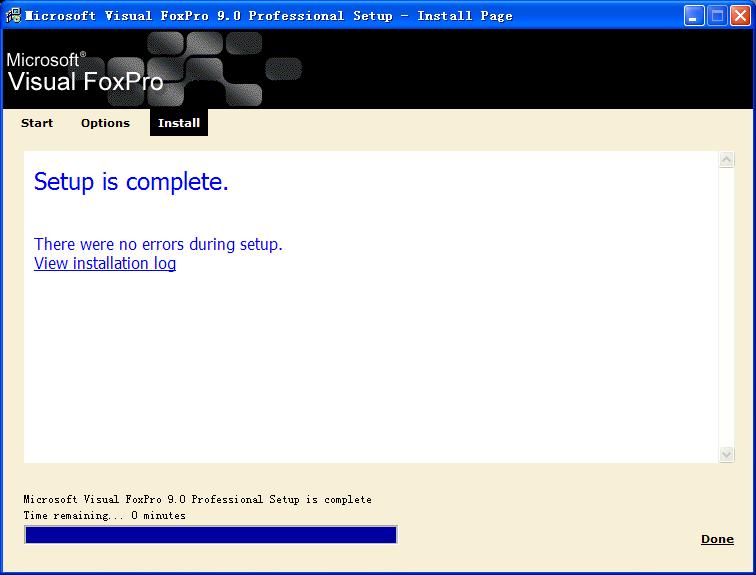Minimize the setup window
Screen dimensions: 756x575
pyautogui.click(x=694, y=16)
